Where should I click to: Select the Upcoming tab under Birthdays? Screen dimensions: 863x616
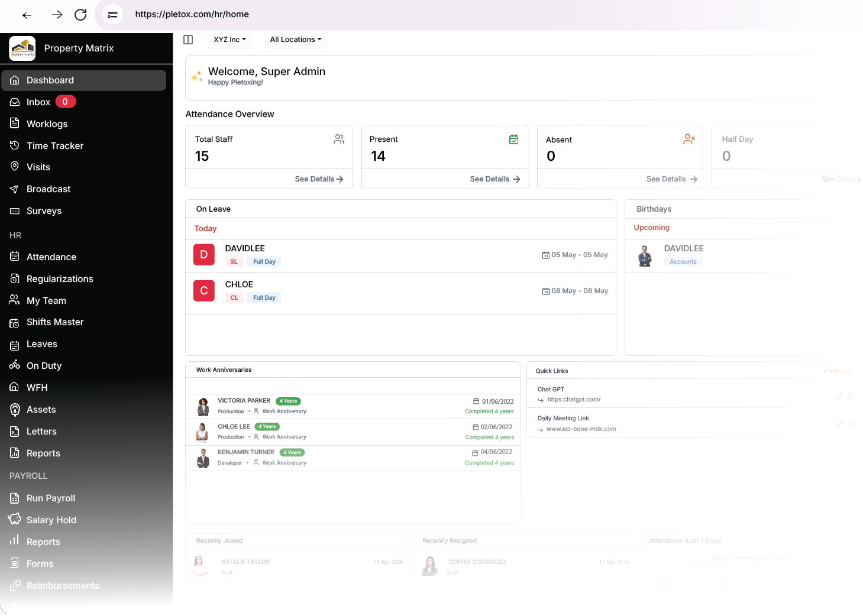click(651, 228)
